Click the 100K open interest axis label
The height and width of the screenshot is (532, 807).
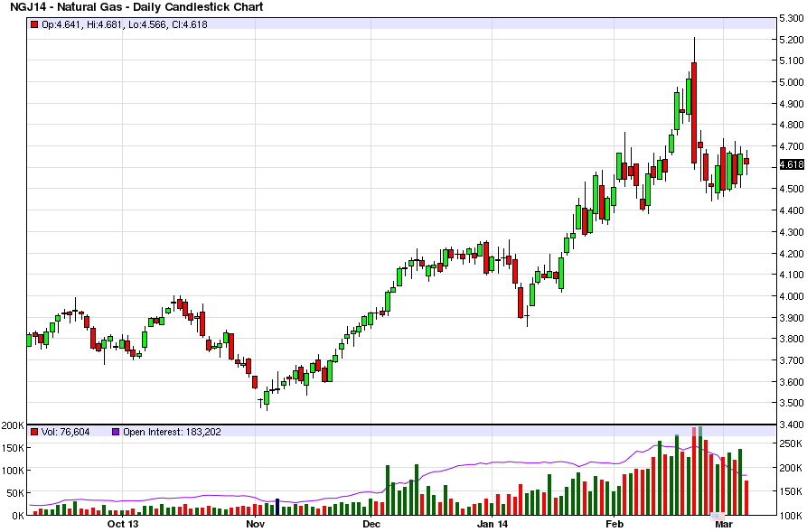click(x=791, y=516)
